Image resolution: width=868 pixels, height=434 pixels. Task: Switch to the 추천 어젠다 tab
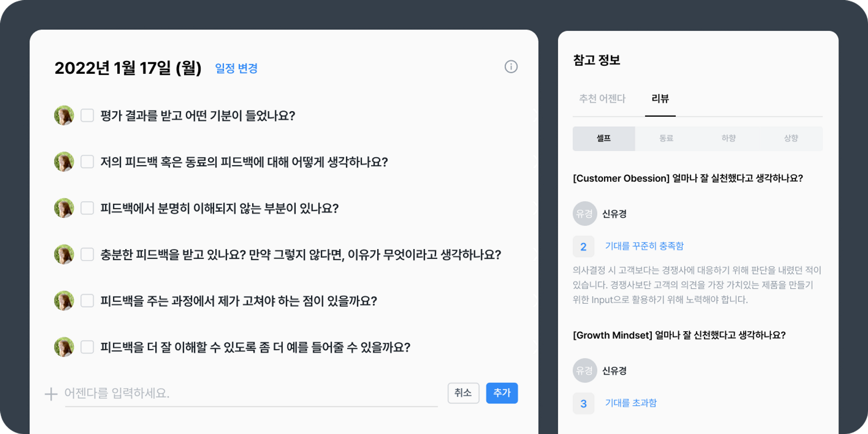point(603,99)
